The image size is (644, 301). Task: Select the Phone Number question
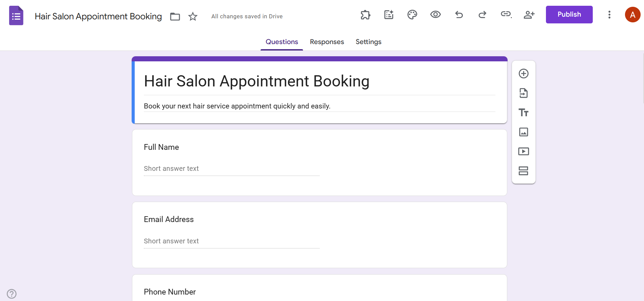tap(319, 288)
